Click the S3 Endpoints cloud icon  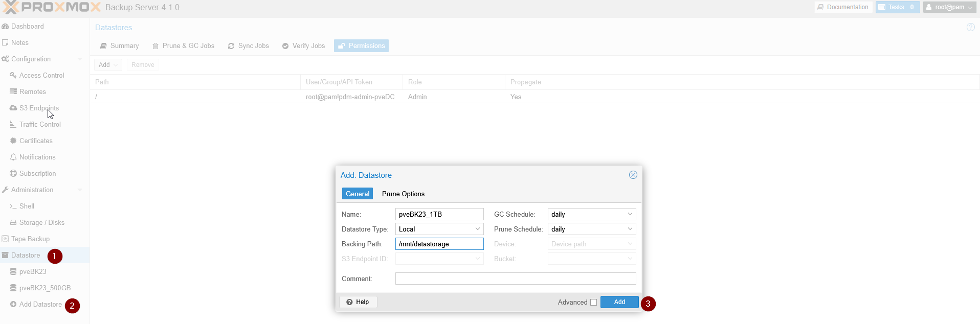click(13, 108)
